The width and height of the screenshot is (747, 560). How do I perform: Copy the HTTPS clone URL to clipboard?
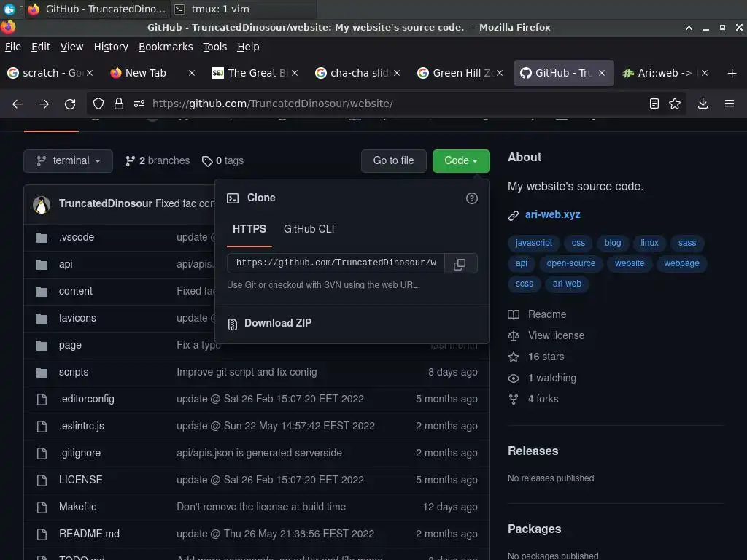pyautogui.click(x=460, y=264)
